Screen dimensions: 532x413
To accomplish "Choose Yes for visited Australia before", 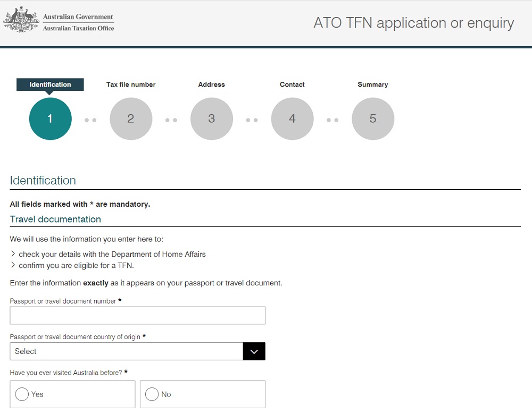I will [x=22, y=394].
